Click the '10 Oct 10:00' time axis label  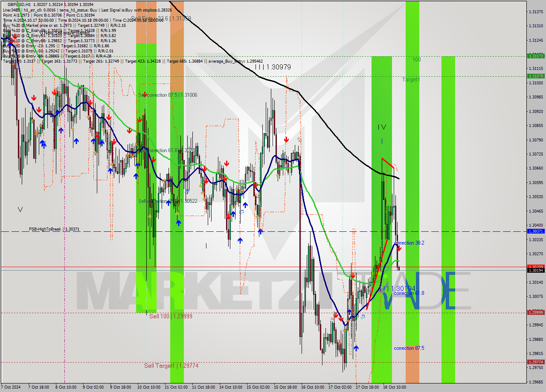[149, 387]
